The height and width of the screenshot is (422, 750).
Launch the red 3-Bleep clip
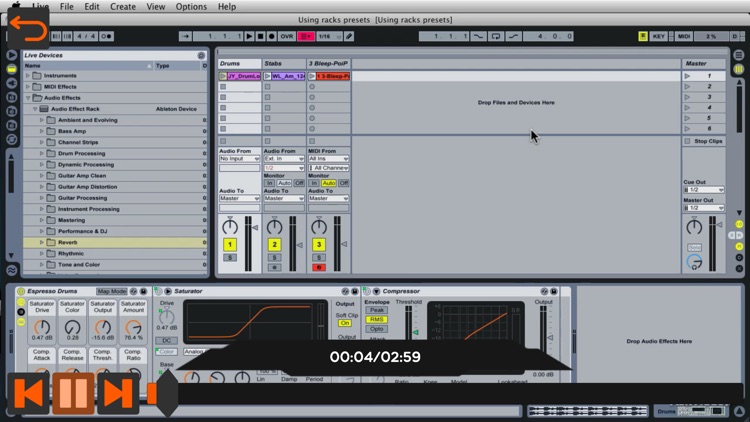pos(312,76)
